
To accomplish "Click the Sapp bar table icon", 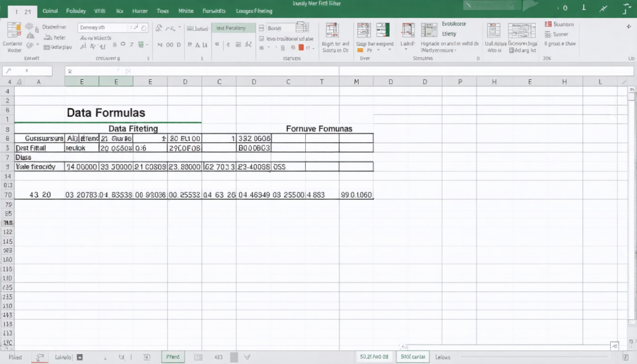I will tap(364, 31).
